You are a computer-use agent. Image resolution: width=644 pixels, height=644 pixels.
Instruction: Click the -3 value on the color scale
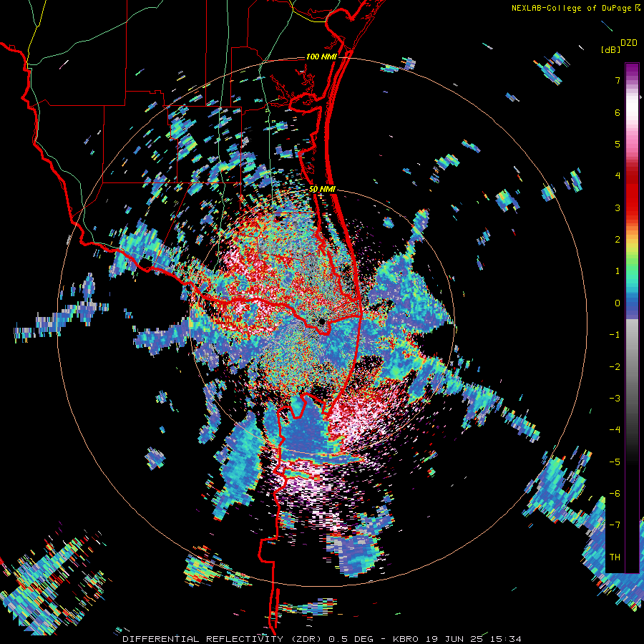click(x=615, y=398)
